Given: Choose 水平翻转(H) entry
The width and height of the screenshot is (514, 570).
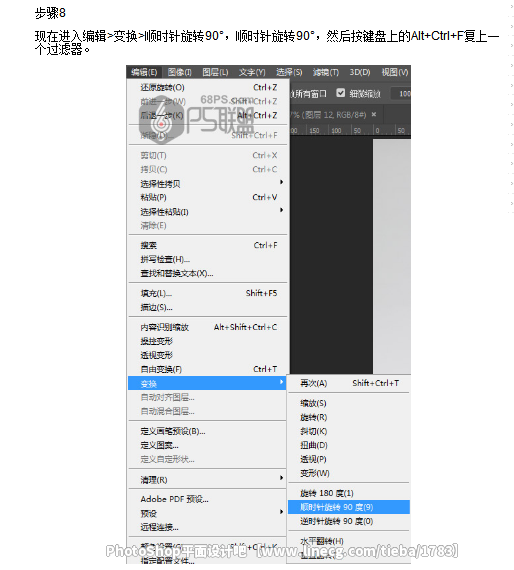Looking at the screenshot, I should pos(349,541).
